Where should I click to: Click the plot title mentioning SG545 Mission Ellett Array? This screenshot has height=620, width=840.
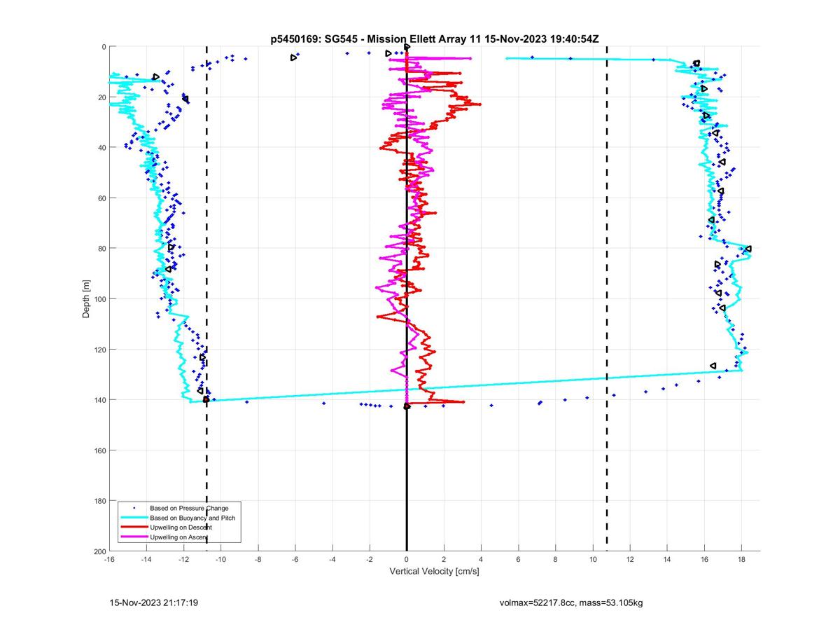434,39
